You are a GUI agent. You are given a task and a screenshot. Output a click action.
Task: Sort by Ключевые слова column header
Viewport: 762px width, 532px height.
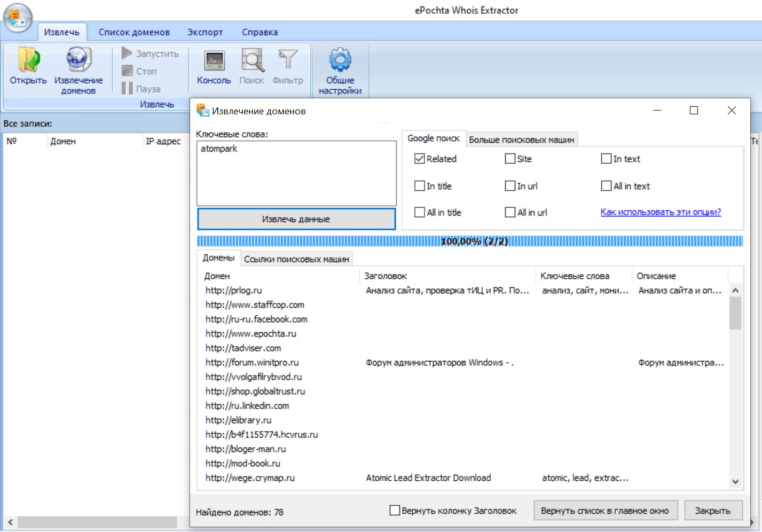pyautogui.click(x=584, y=276)
